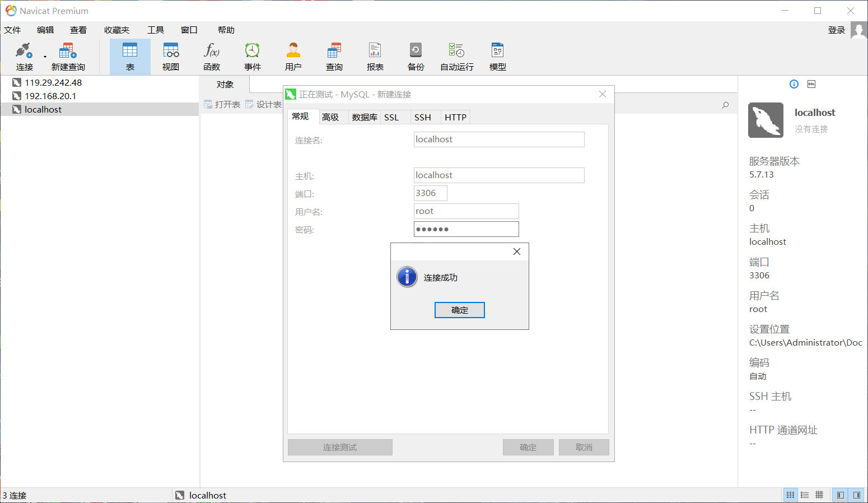This screenshot has width=868, height=503.
Task: Click the 打开表 button
Action: 222,104
